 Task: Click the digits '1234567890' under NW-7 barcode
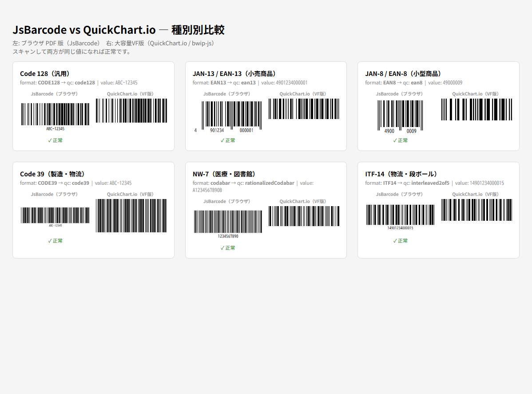click(228, 236)
